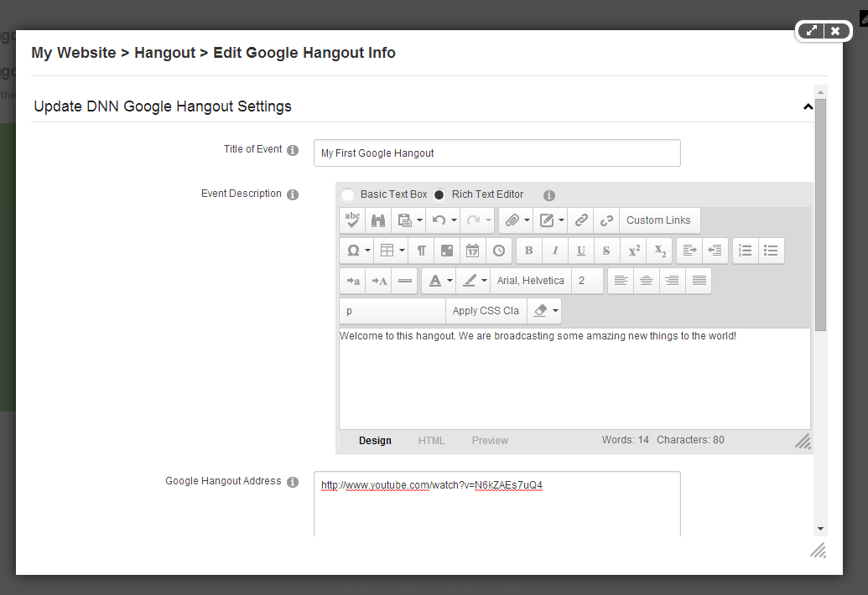Insert date with the calendar icon
The width and height of the screenshot is (868, 595).
click(472, 251)
